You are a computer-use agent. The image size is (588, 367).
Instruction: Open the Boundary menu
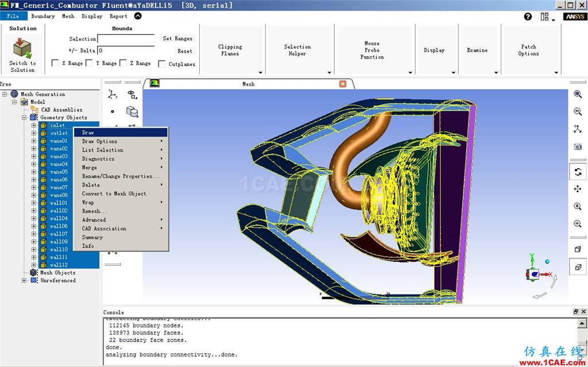(42, 16)
